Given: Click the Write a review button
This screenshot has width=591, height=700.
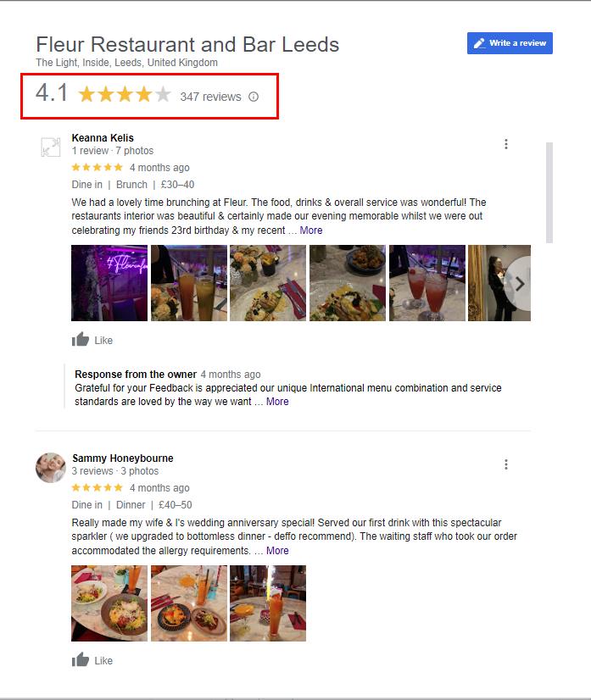Looking at the screenshot, I should [x=510, y=43].
